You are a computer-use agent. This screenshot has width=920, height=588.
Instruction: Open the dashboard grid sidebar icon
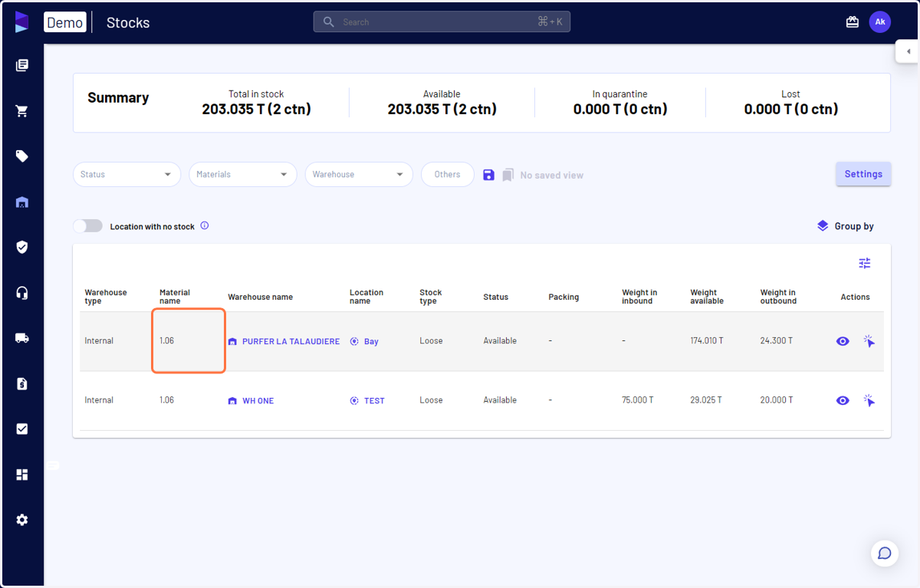point(22,475)
